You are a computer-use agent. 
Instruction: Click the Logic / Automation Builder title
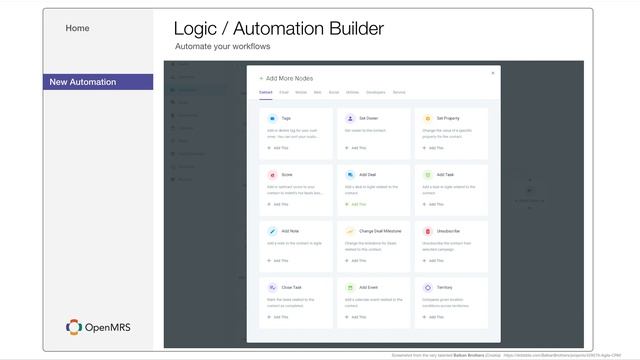click(x=279, y=29)
